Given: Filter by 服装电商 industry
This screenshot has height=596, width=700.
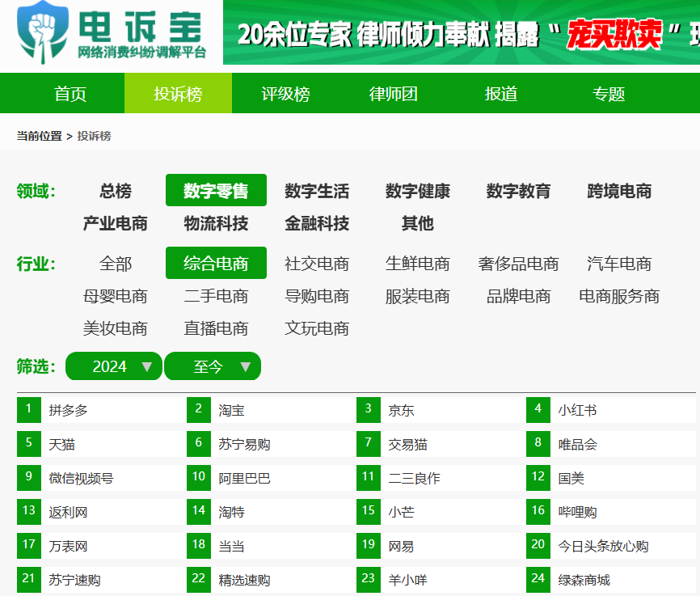Looking at the screenshot, I should coord(418,296).
